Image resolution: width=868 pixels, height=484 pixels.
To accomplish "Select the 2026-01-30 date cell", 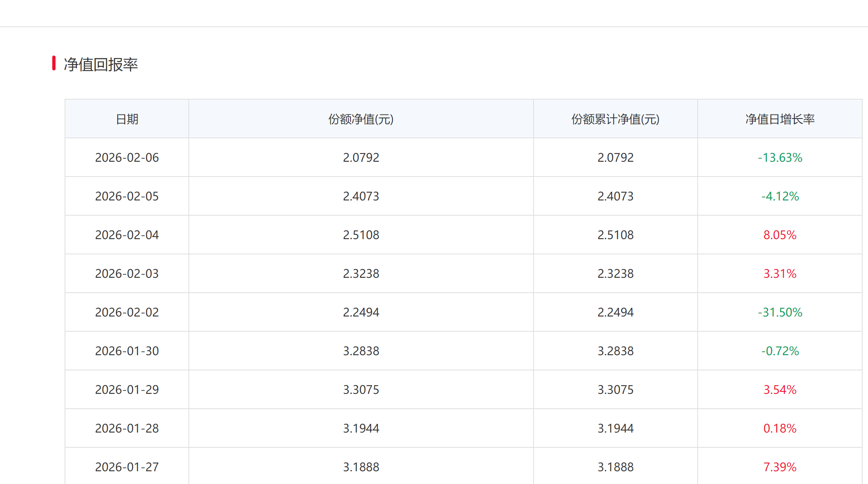I will [127, 351].
